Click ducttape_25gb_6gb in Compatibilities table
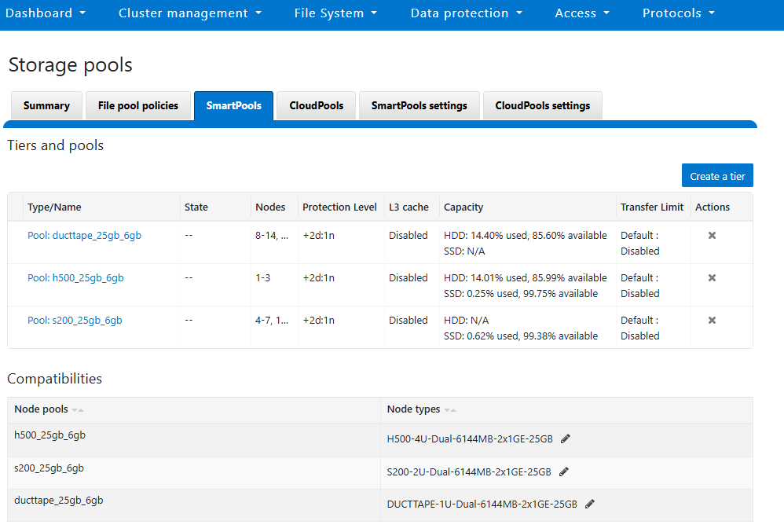784x532 pixels. click(x=58, y=500)
